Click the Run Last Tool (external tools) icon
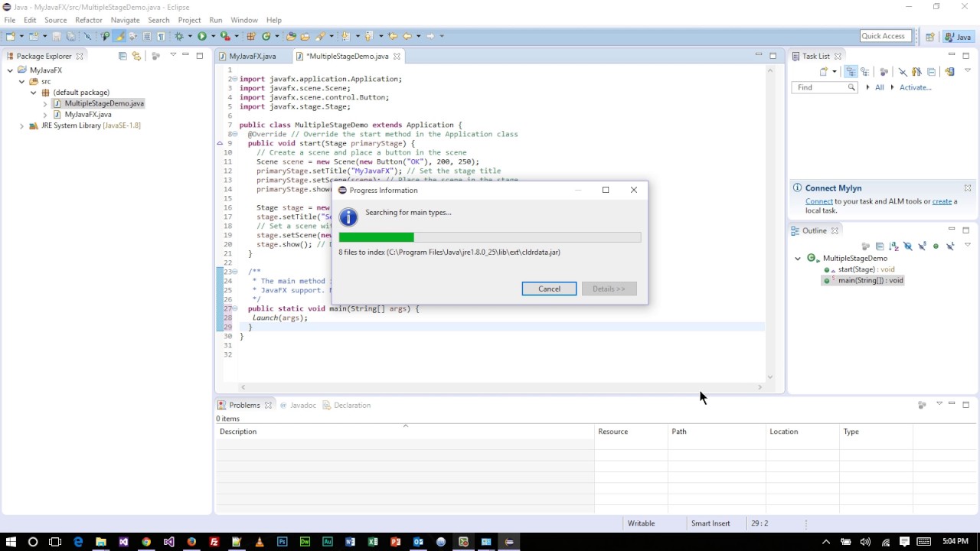 point(225,36)
